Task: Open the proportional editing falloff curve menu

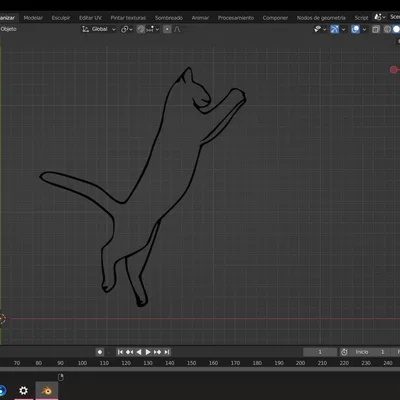Action: (x=177, y=29)
